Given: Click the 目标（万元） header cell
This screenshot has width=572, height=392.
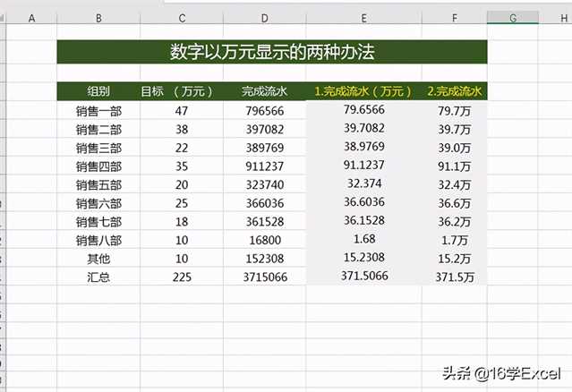Looking at the screenshot, I should pyautogui.click(x=182, y=90).
